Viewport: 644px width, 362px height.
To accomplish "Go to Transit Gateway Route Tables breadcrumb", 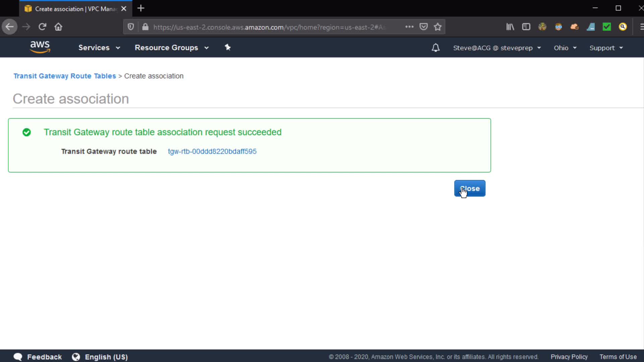I will point(64,76).
